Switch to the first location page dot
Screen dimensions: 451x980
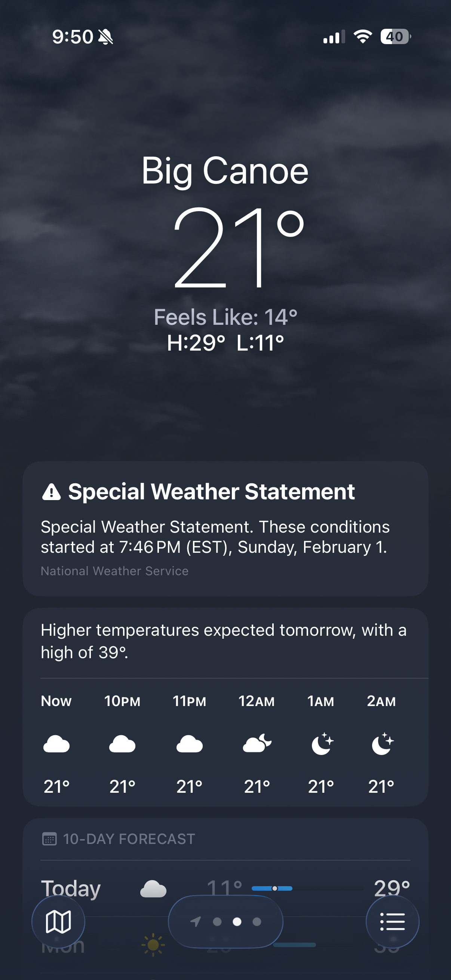click(217, 921)
